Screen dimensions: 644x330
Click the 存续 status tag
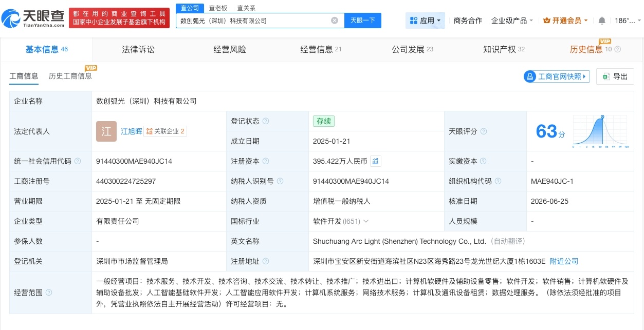pyautogui.click(x=324, y=121)
